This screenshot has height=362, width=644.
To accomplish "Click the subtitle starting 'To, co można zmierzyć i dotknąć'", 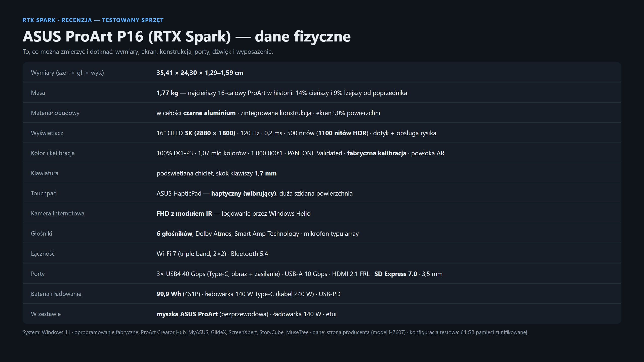I will (148, 52).
